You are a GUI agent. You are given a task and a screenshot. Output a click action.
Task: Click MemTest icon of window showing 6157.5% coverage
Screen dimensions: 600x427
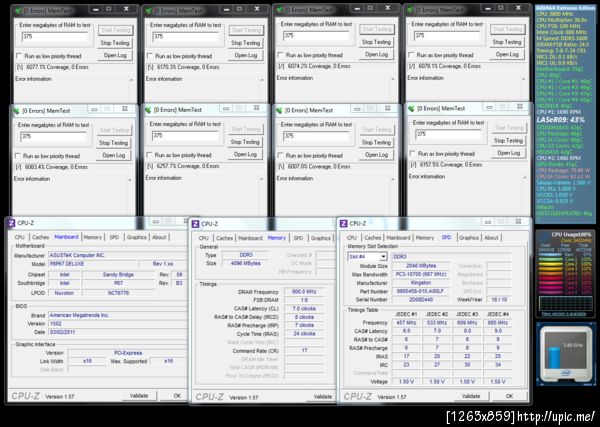[x=411, y=109]
